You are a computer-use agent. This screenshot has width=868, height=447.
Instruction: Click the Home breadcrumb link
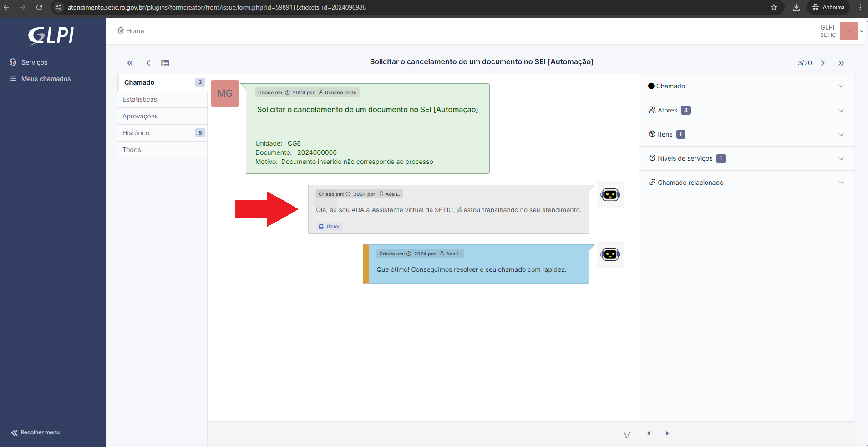[131, 30]
